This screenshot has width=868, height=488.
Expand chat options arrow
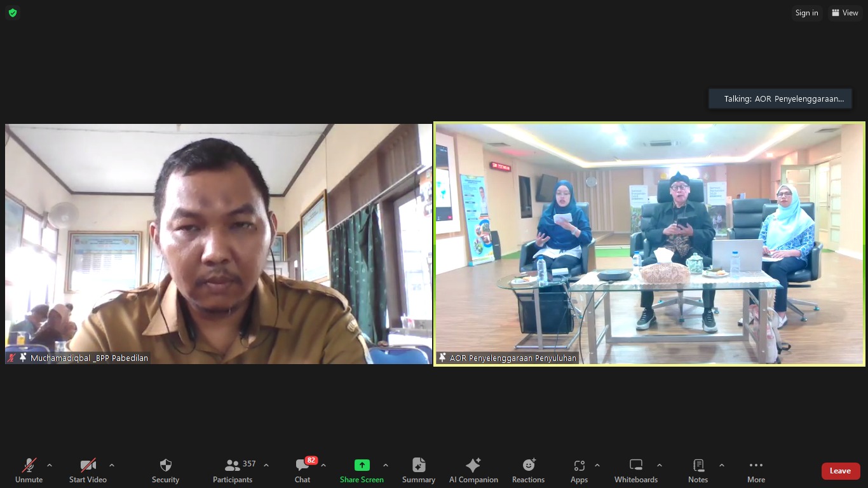coord(323,466)
